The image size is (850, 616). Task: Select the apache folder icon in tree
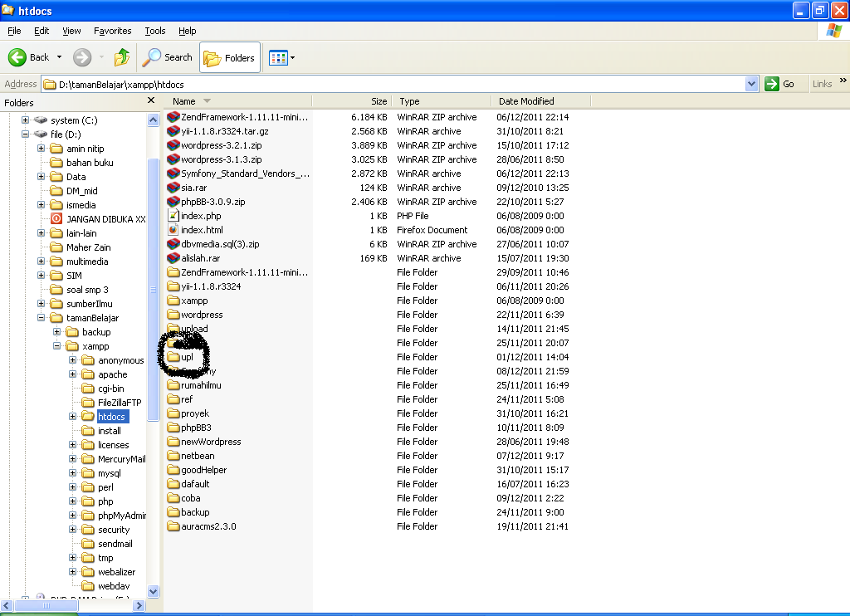coord(88,374)
